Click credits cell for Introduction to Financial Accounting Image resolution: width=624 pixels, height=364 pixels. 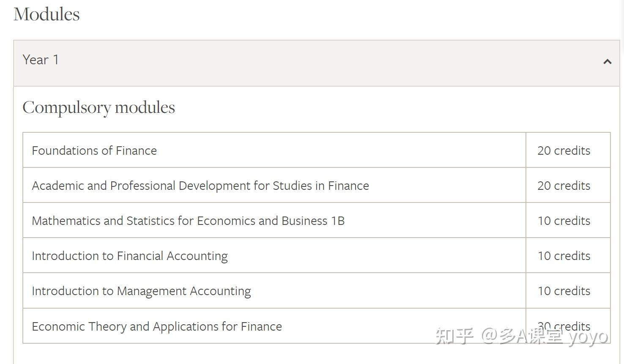tap(564, 256)
